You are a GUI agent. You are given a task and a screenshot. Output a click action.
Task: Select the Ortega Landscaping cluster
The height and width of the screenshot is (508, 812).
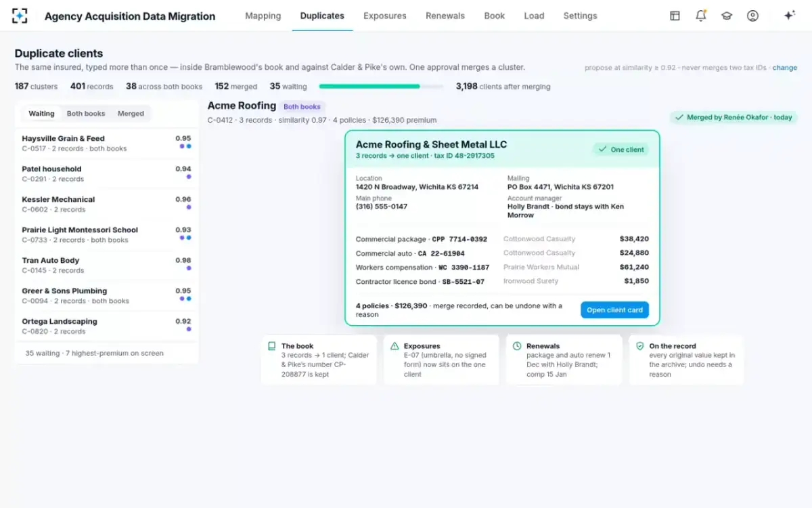[106, 326]
